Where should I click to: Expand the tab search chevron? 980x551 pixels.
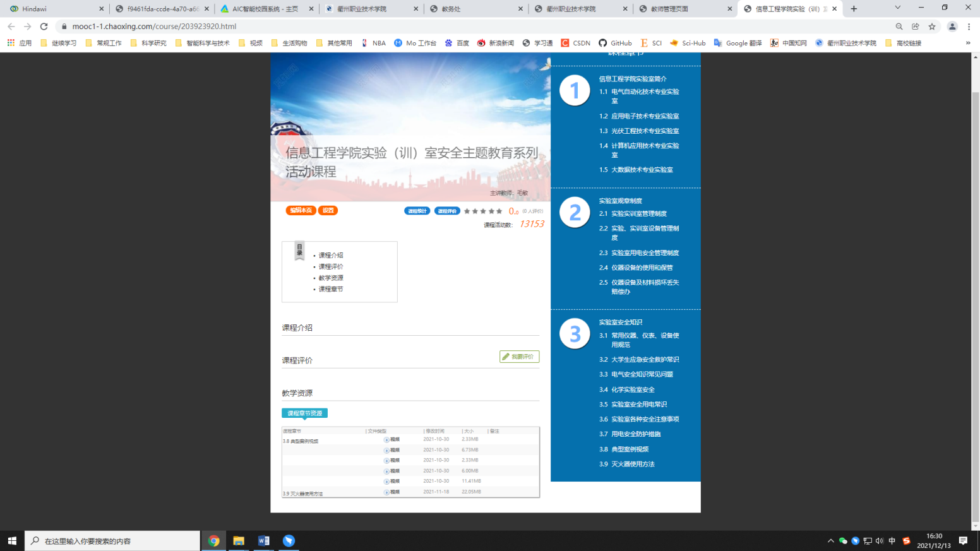[897, 8]
